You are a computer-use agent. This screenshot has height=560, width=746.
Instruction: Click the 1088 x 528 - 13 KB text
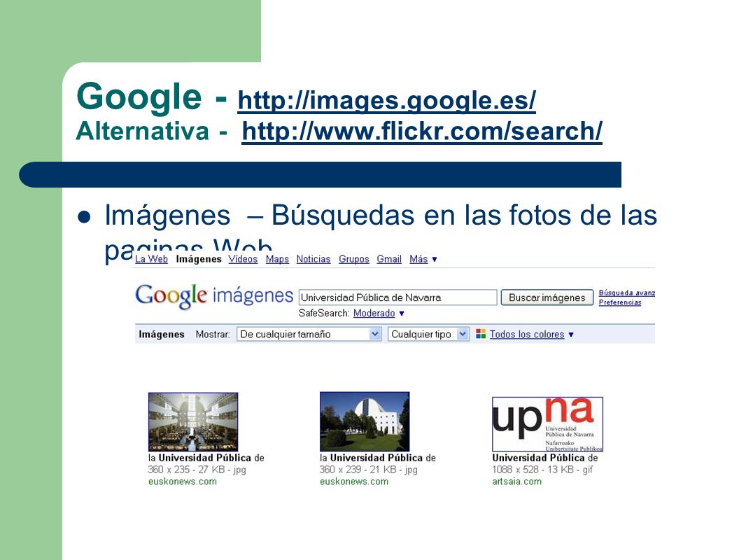pos(542,470)
